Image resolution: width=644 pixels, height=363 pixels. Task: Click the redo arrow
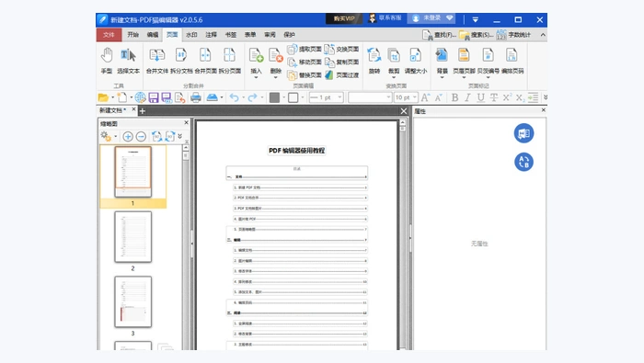click(252, 97)
